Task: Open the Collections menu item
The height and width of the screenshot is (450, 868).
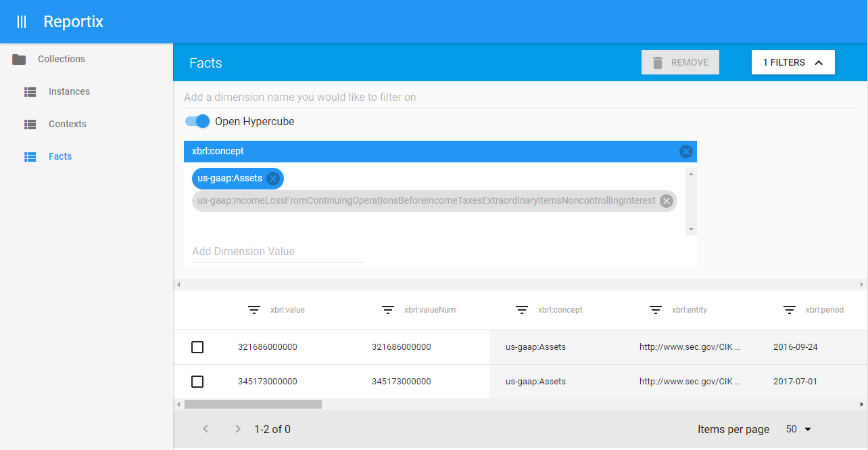Action: pyautogui.click(x=87, y=60)
